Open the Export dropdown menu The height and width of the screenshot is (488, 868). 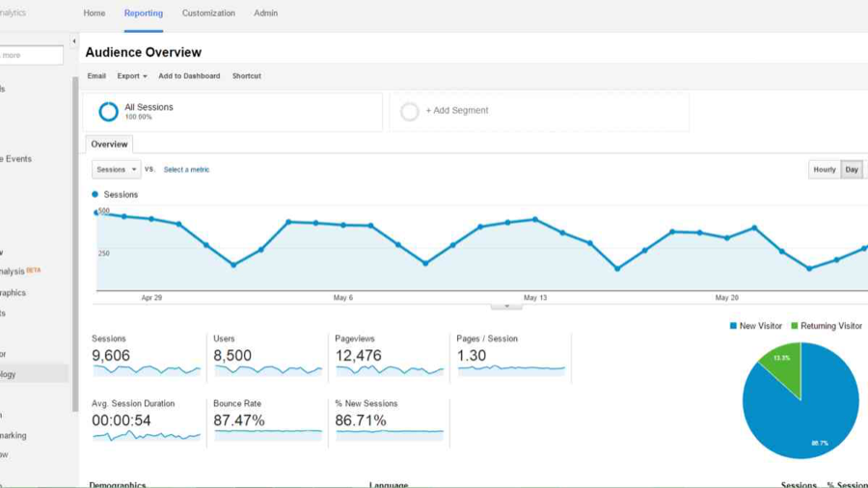tap(132, 76)
